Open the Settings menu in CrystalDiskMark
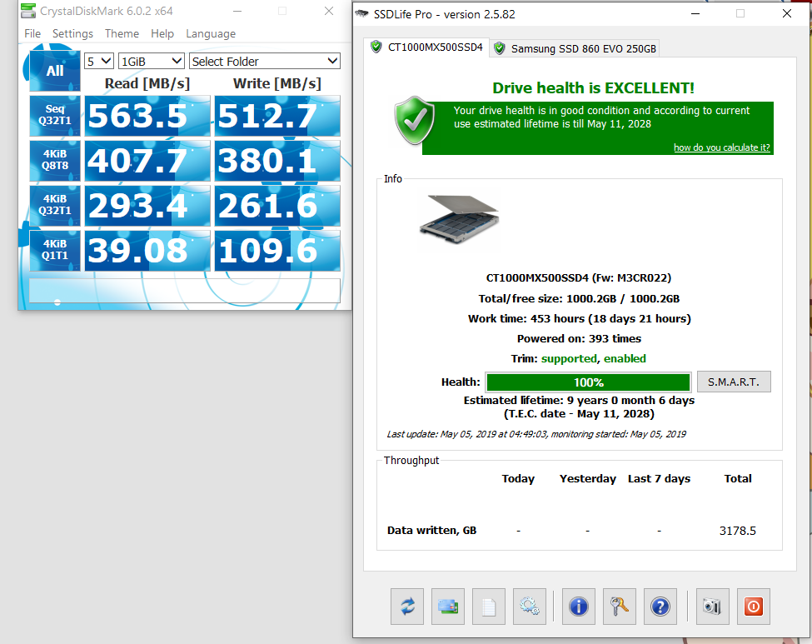The height and width of the screenshot is (644, 812). [72, 33]
